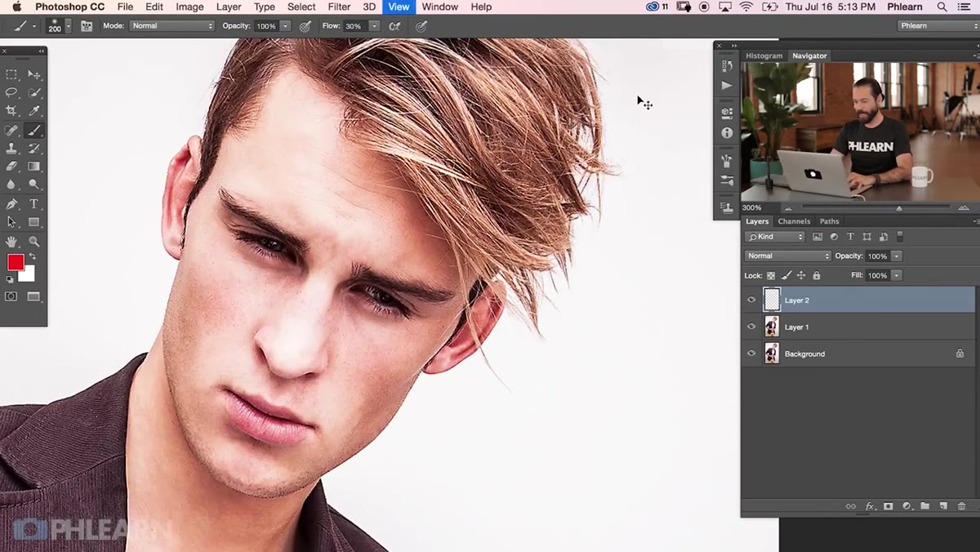The height and width of the screenshot is (552, 980).
Task: Open the Filter menu
Action: click(339, 7)
